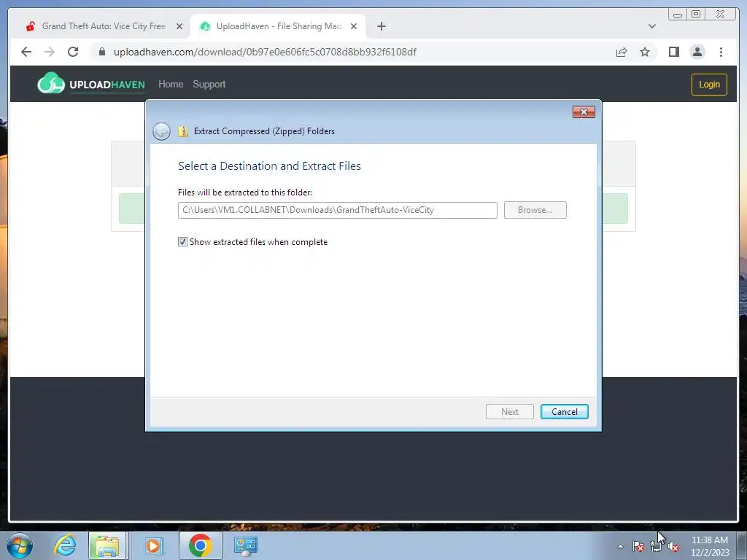The height and width of the screenshot is (560, 747).
Task: Open Action Center flag icon
Action: (638, 546)
